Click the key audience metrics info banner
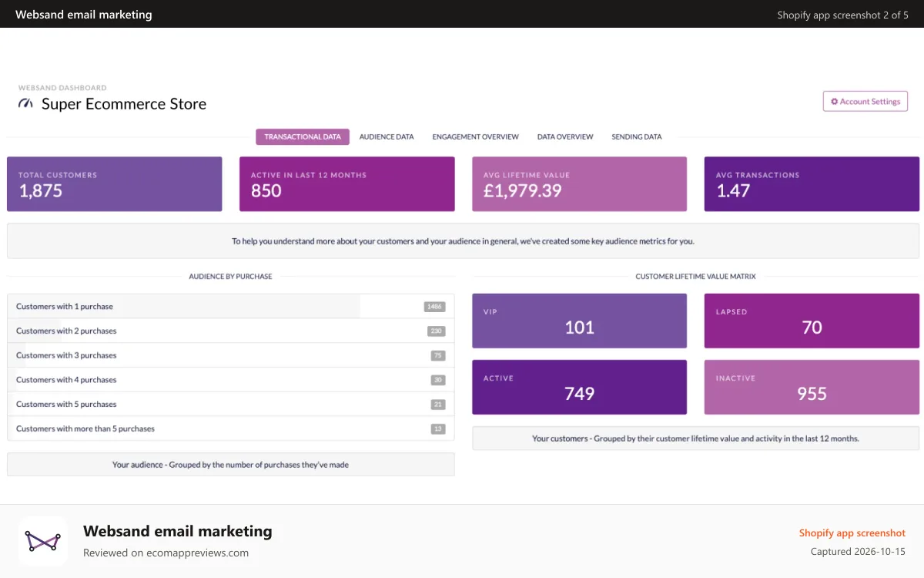 coord(463,241)
